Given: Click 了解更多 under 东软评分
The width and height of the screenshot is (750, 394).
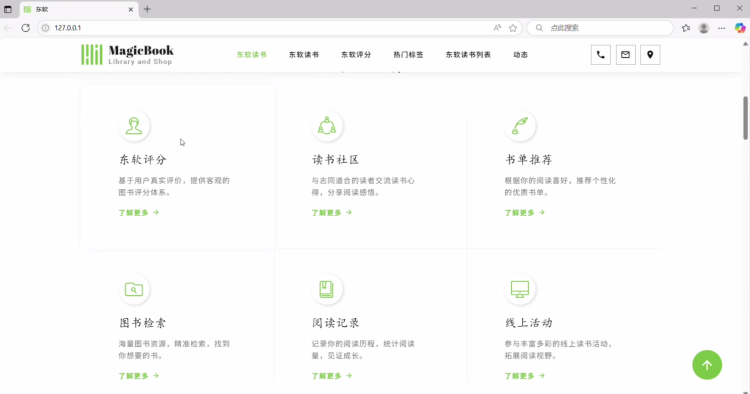Looking at the screenshot, I should (139, 213).
